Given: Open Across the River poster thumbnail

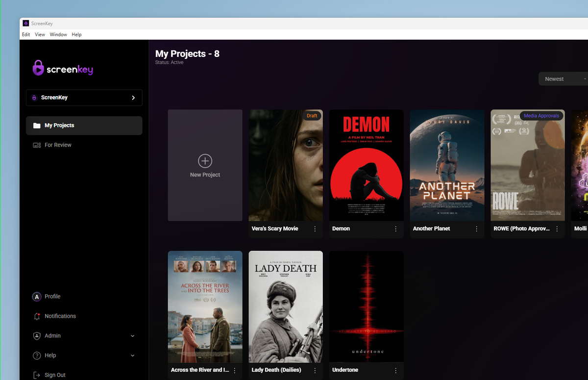Looking at the screenshot, I should point(205,306).
